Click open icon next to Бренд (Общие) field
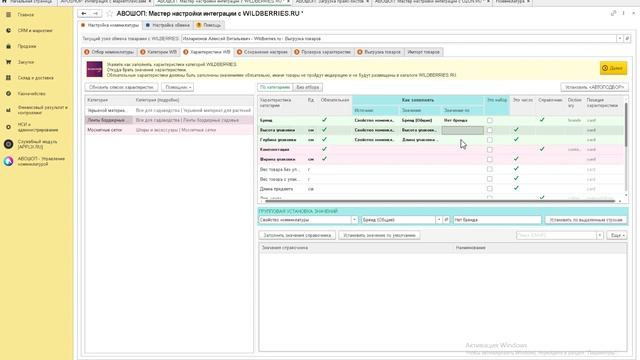Viewport: 640px width, 360px height. 446,220
